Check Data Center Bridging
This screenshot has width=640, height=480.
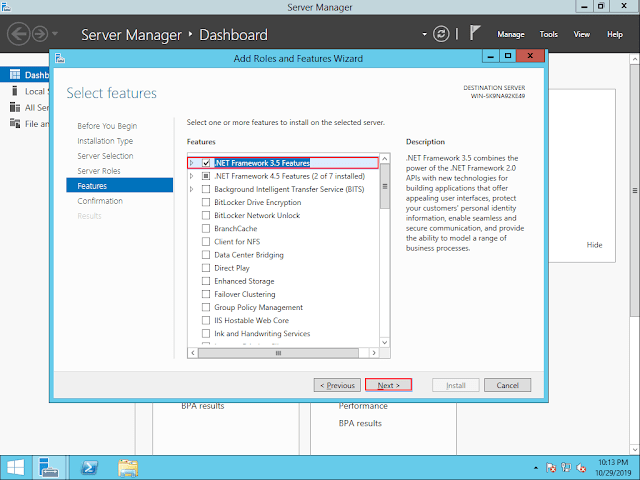(x=206, y=255)
